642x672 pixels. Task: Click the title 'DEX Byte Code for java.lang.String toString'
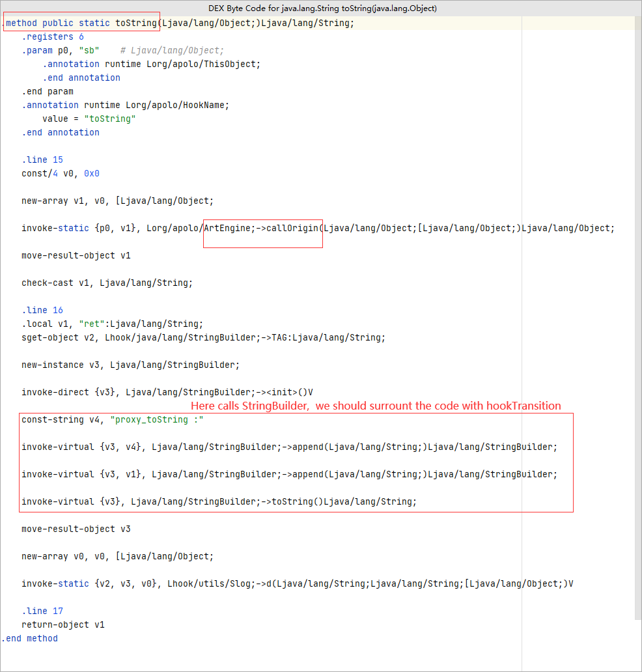322,8
